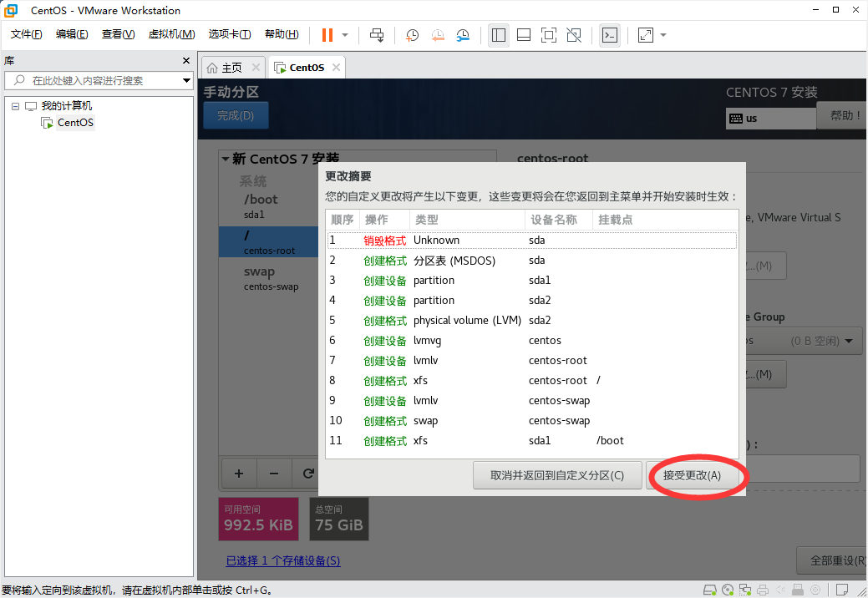This screenshot has width=868, height=598.
Task: Click the pause virtual machine icon
Action: 327,35
